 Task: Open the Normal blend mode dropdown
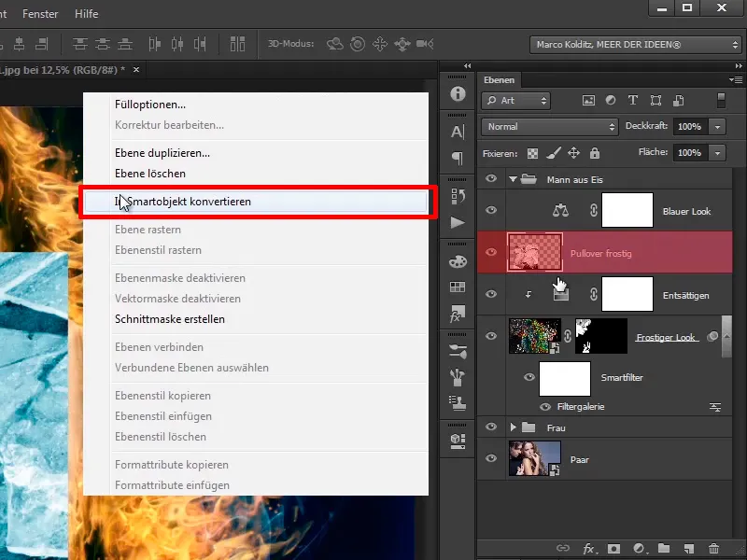pos(550,127)
